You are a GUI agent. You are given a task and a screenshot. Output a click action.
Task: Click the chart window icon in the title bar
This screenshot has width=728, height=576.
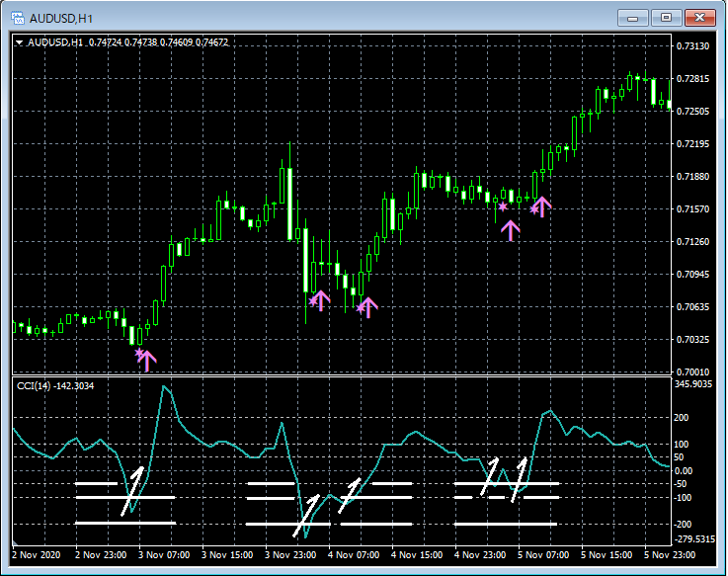(x=17, y=17)
